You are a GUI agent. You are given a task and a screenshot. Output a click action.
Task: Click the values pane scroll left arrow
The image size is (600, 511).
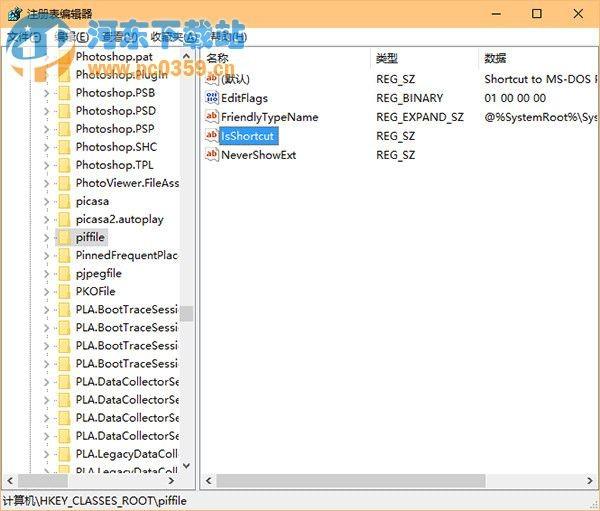(x=209, y=480)
